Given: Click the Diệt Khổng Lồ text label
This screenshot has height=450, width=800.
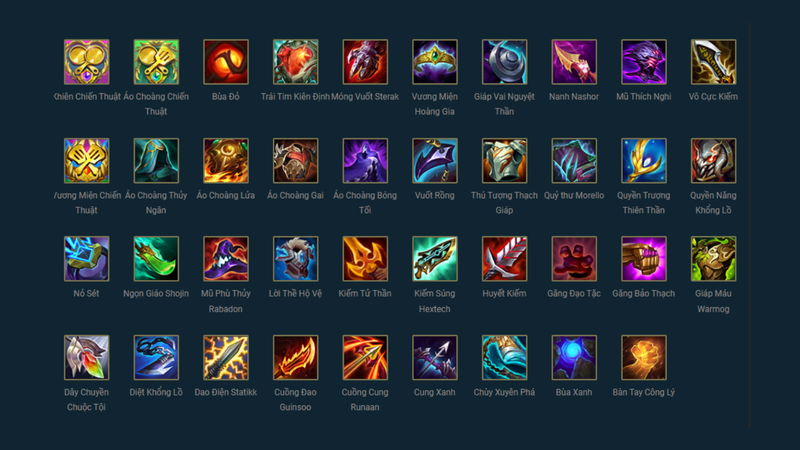Looking at the screenshot, I should [156, 392].
